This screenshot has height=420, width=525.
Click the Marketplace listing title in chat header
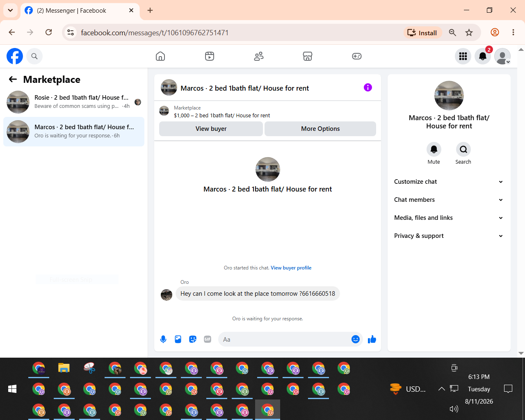(x=245, y=88)
